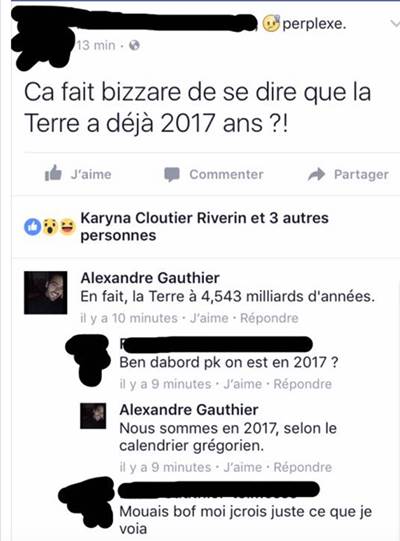Image resolution: width=400 pixels, height=541 pixels.
Task: Reply to the 4,543 milliards d'années comment
Action: tap(269, 318)
